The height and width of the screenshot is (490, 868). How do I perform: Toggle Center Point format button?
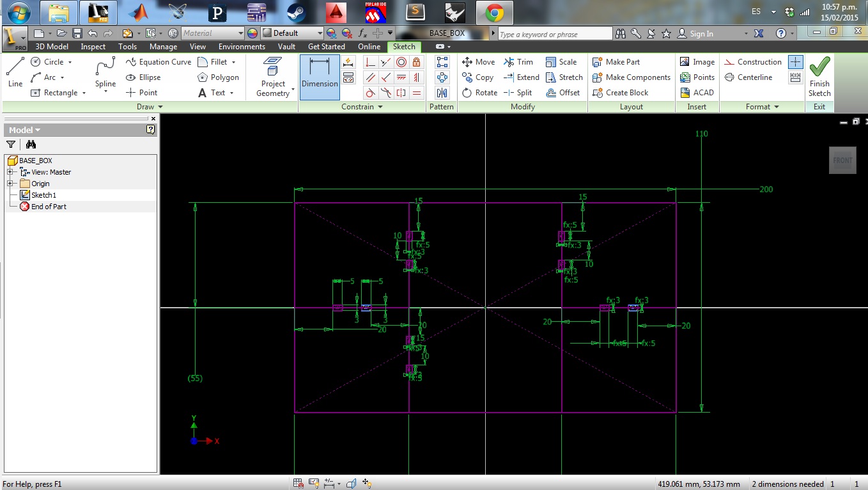coord(795,62)
